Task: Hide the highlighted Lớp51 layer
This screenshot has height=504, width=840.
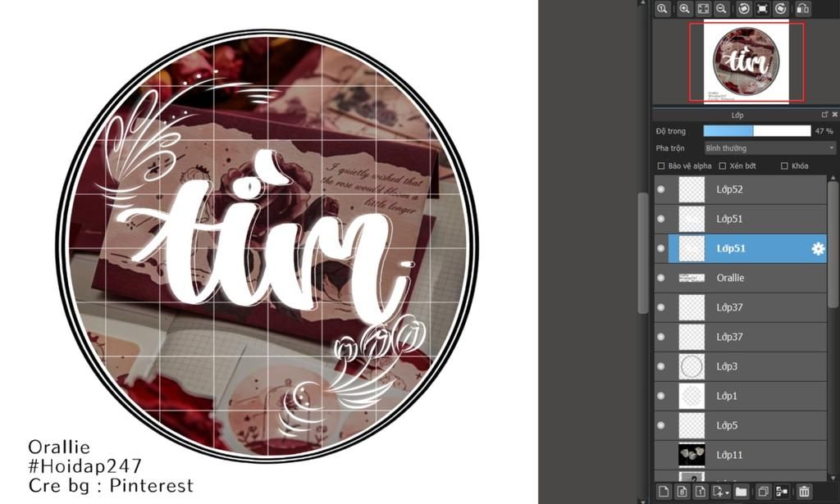Action: pos(661,248)
